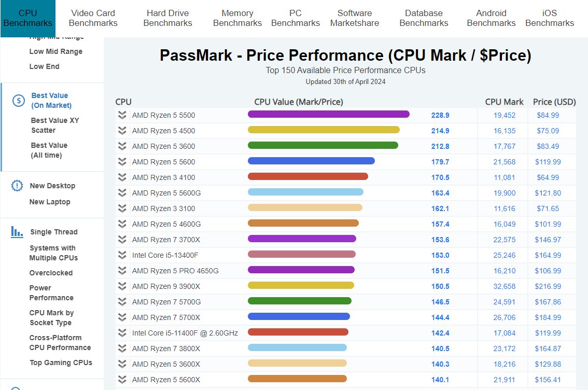The image size is (588, 390).
Task: Click the $216.99 price link
Action: pos(548,286)
